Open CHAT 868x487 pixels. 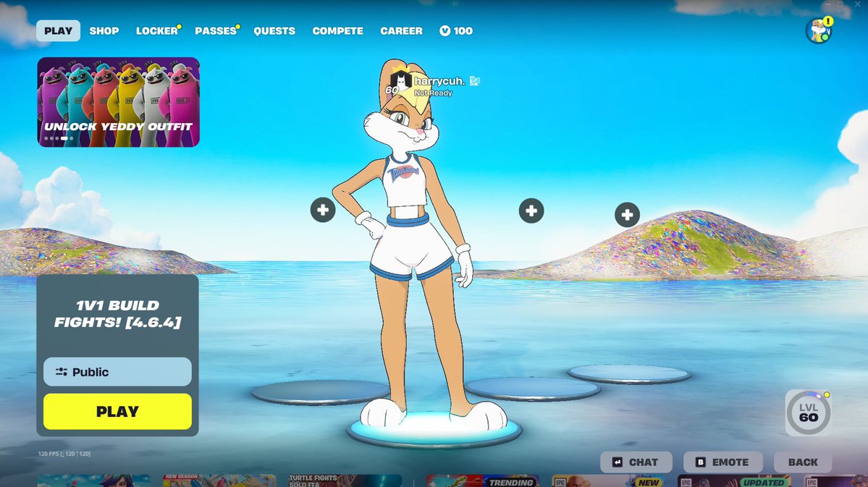pos(636,462)
